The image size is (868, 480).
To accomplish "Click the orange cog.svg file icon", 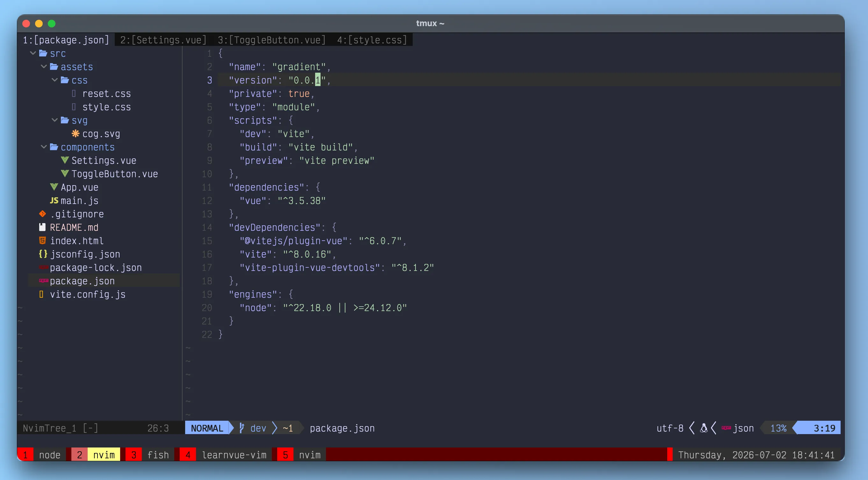I will (76, 134).
